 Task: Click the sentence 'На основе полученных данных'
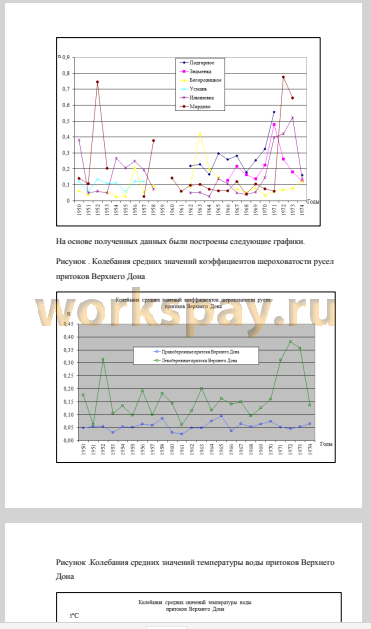tap(180, 241)
